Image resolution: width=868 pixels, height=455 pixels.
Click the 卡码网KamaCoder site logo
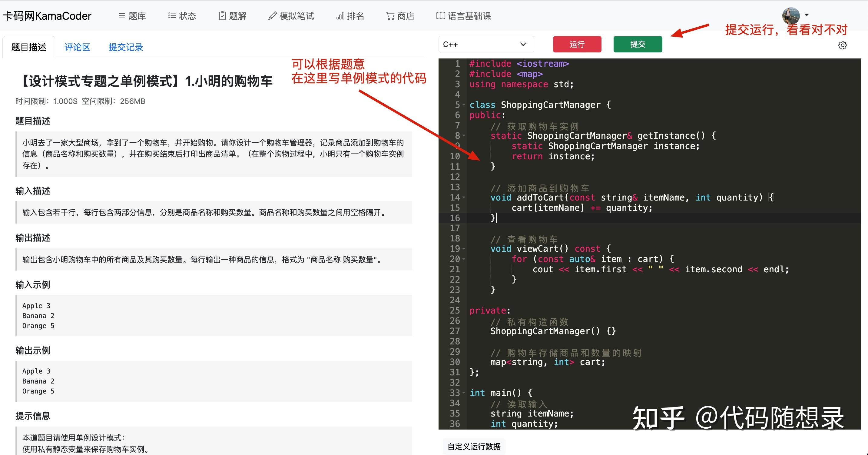(47, 16)
